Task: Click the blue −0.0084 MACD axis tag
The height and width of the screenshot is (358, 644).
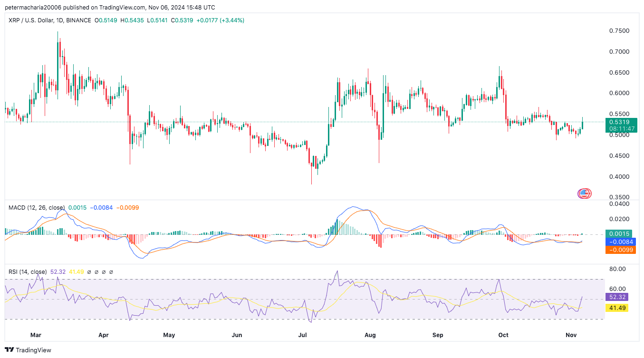Action: tap(621, 242)
